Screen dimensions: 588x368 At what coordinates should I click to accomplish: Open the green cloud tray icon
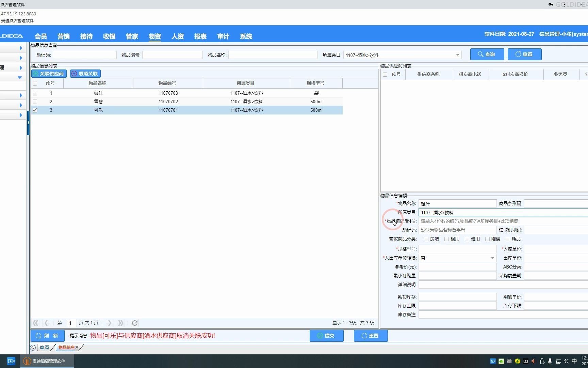click(501, 361)
